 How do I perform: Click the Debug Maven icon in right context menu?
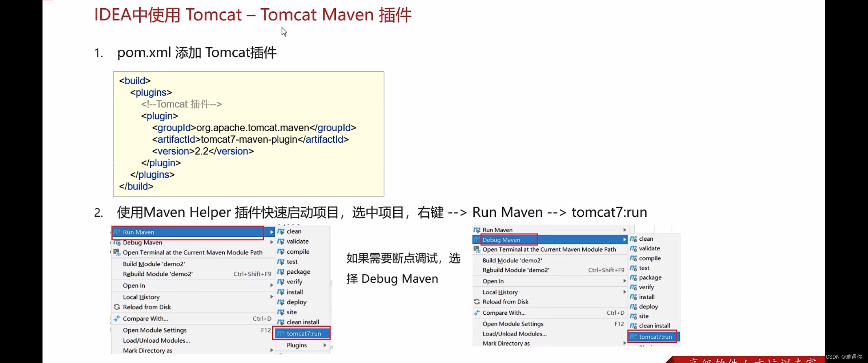coord(477,240)
